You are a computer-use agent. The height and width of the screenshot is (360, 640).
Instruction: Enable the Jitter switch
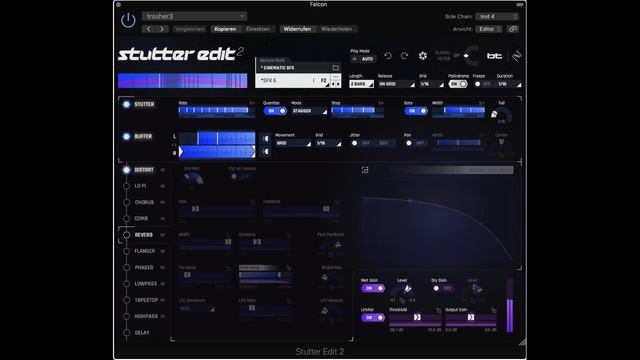(x=361, y=143)
